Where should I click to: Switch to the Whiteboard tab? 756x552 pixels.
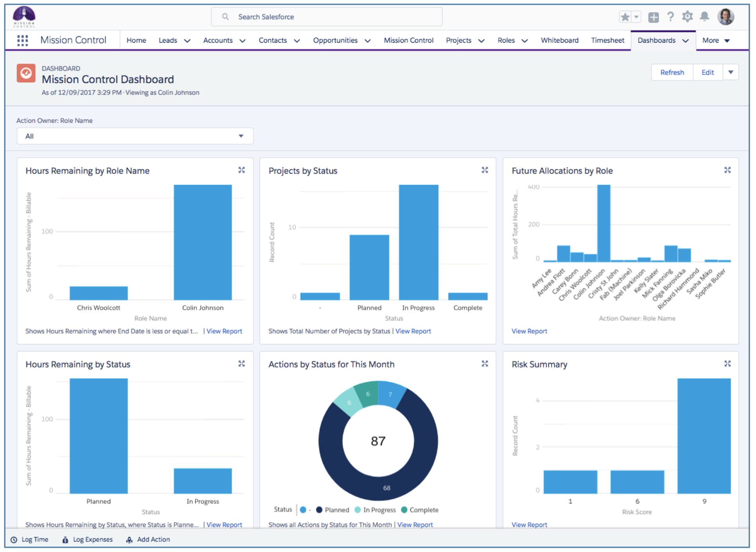(x=559, y=40)
